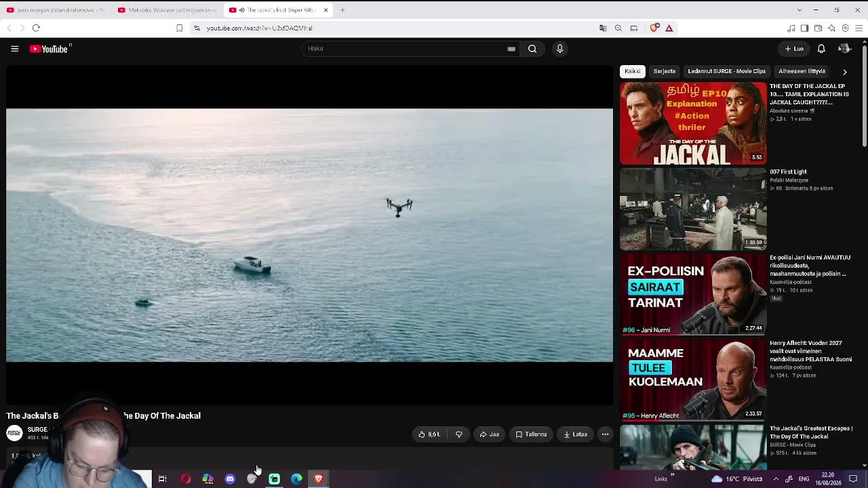Open Brave browser from the taskbar
The image size is (868, 488).
click(x=319, y=479)
